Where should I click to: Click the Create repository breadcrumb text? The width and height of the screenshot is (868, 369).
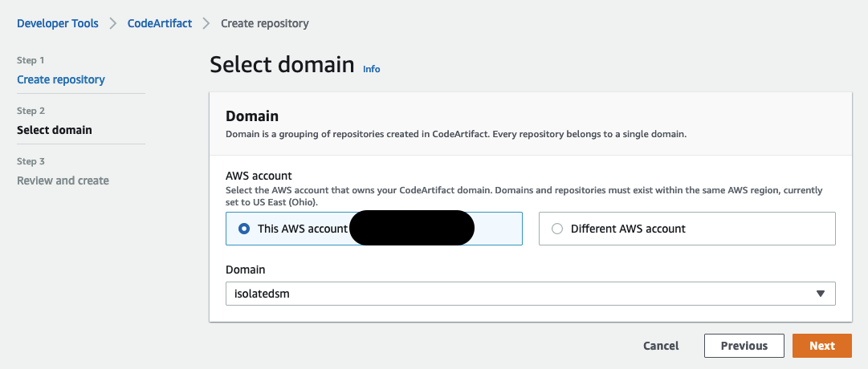tap(265, 23)
